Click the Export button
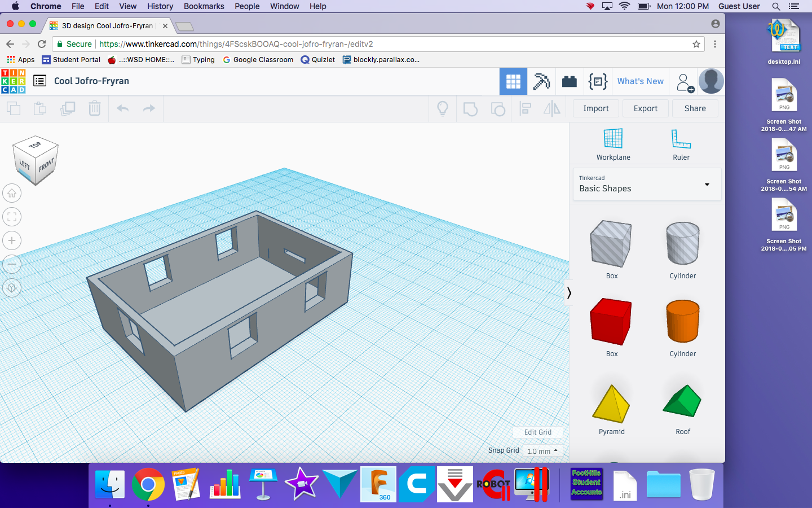812x508 pixels. 646,108
